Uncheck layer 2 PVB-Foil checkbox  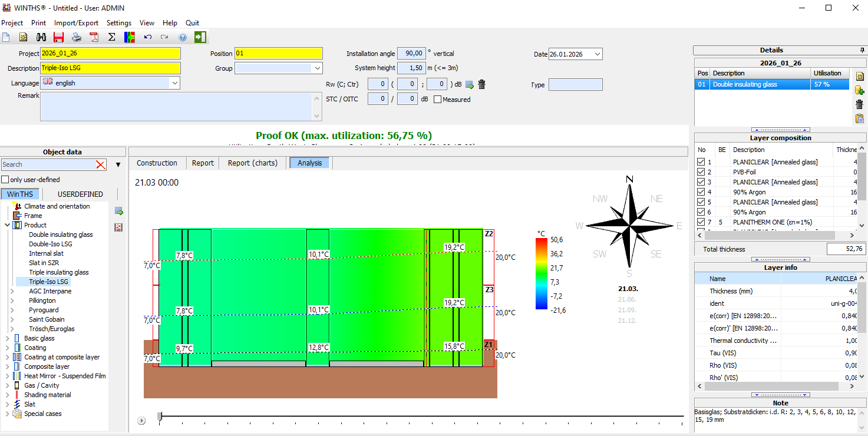tap(701, 172)
